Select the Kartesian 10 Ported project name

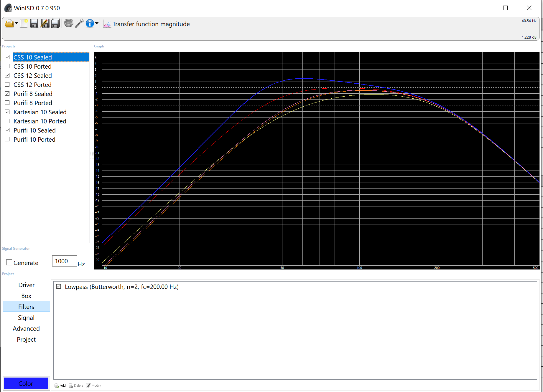[x=40, y=121]
